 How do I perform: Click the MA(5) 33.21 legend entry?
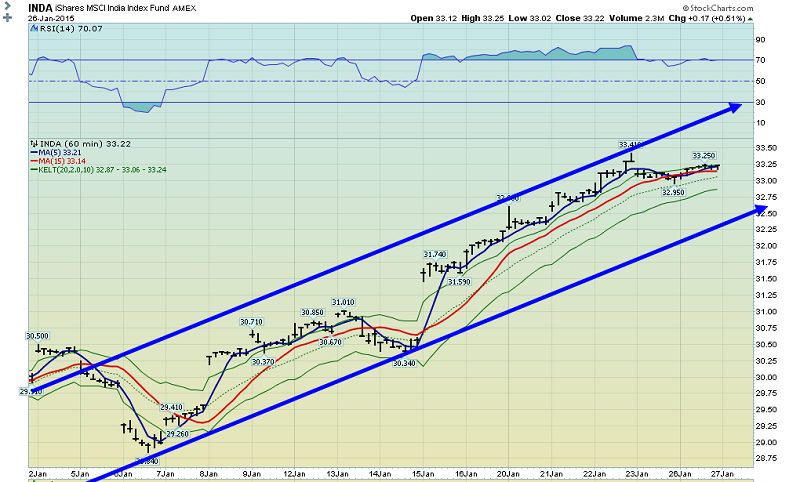pyautogui.click(x=56, y=153)
